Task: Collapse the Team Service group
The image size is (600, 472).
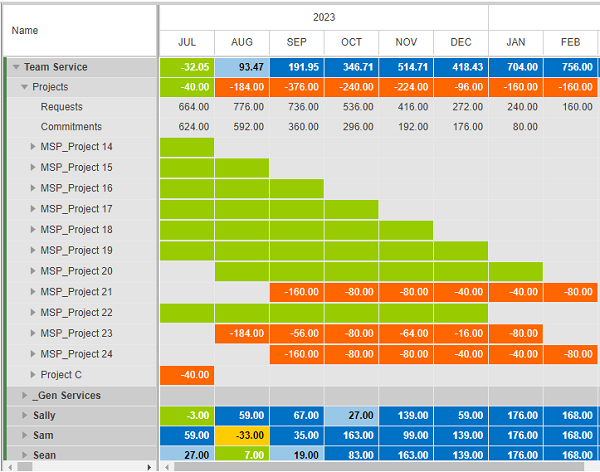Action: coord(17,67)
